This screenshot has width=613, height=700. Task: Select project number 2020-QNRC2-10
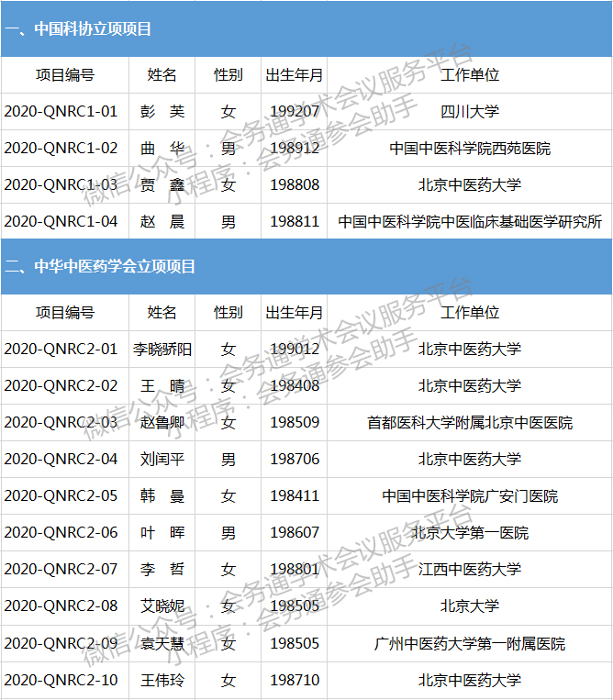point(61,680)
